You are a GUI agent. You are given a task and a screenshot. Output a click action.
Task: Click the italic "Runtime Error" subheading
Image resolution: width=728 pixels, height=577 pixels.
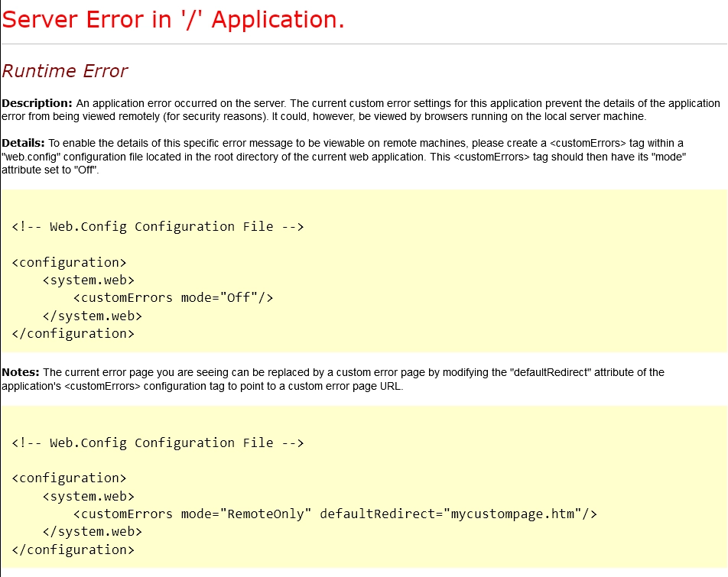coord(65,71)
